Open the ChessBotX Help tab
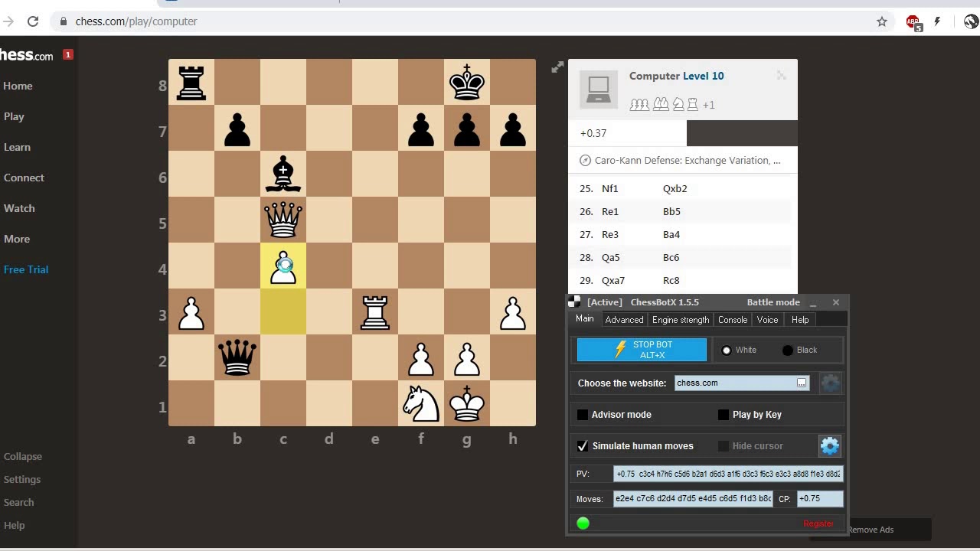 pyautogui.click(x=800, y=320)
